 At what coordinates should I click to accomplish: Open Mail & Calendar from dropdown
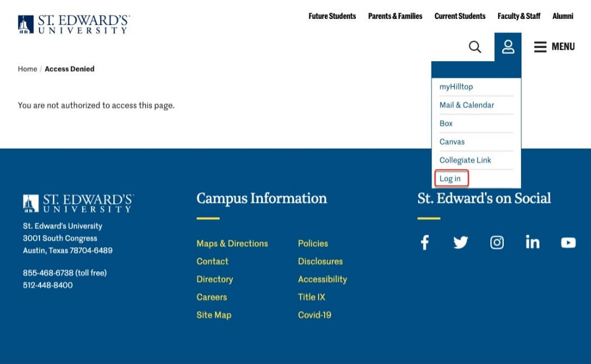click(466, 105)
